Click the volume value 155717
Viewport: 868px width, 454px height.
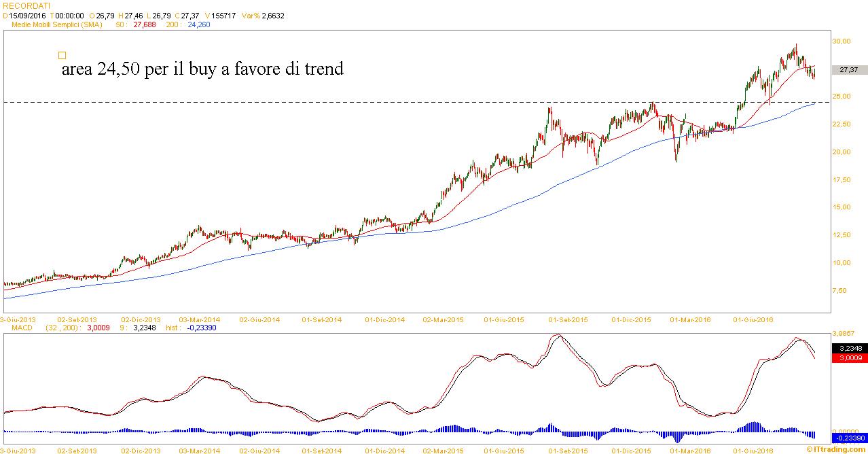[x=222, y=15]
